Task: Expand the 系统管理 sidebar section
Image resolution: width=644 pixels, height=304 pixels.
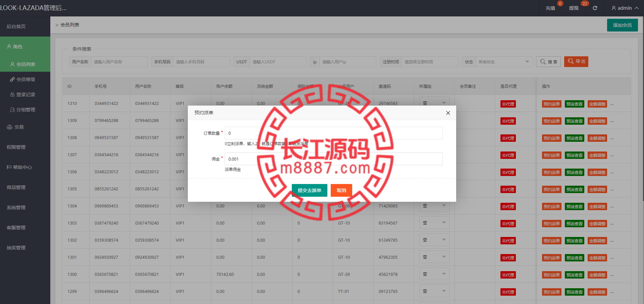Action: pyautogui.click(x=25, y=207)
